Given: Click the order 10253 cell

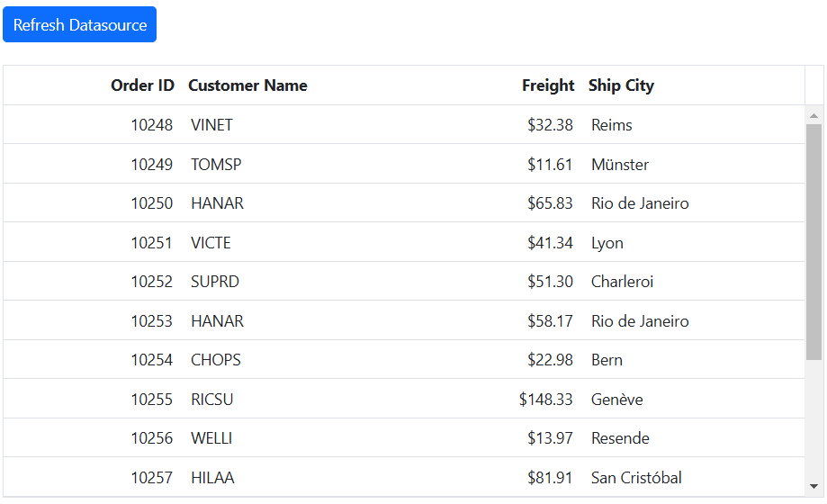Looking at the screenshot, I should tap(151, 321).
